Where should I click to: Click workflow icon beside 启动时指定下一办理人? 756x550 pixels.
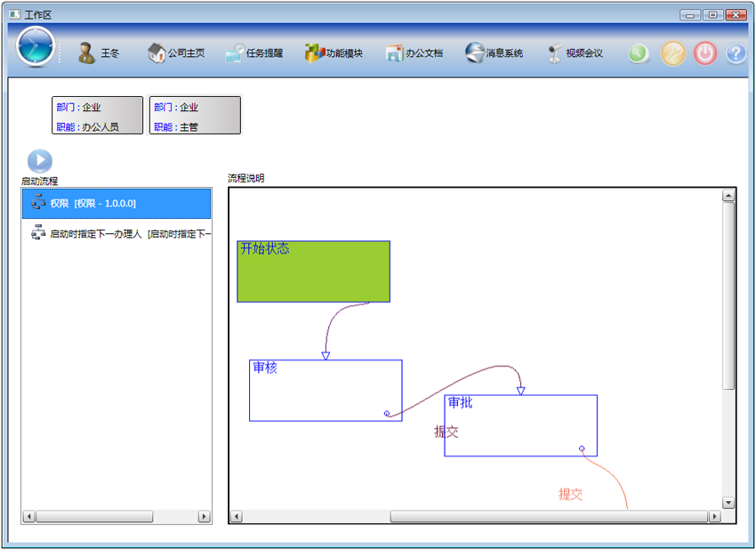point(38,233)
